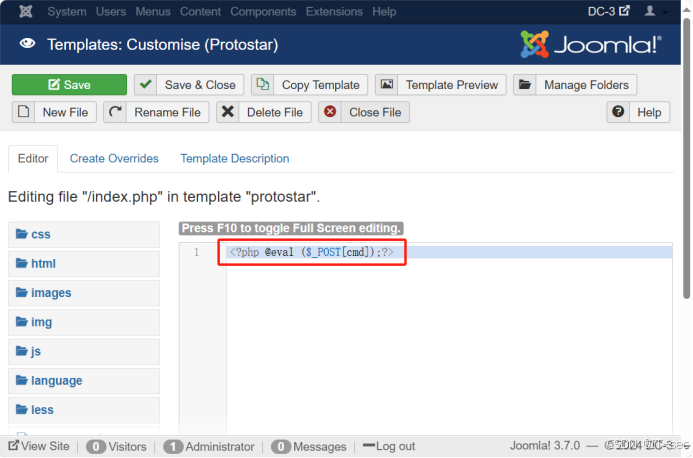Image resolution: width=693 pixels, height=458 pixels.
Task: Click the red Close File icon
Action: (x=330, y=111)
